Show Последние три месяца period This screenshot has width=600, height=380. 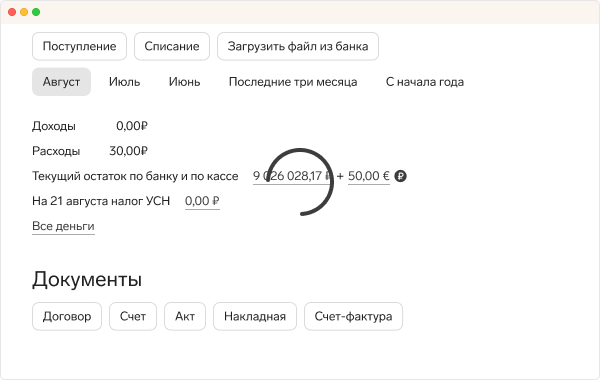(293, 82)
